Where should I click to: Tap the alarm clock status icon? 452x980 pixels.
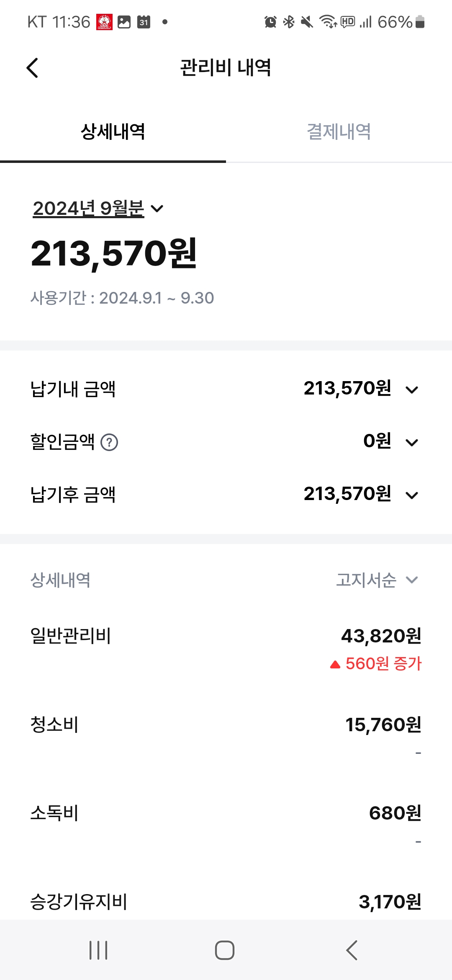click(270, 22)
